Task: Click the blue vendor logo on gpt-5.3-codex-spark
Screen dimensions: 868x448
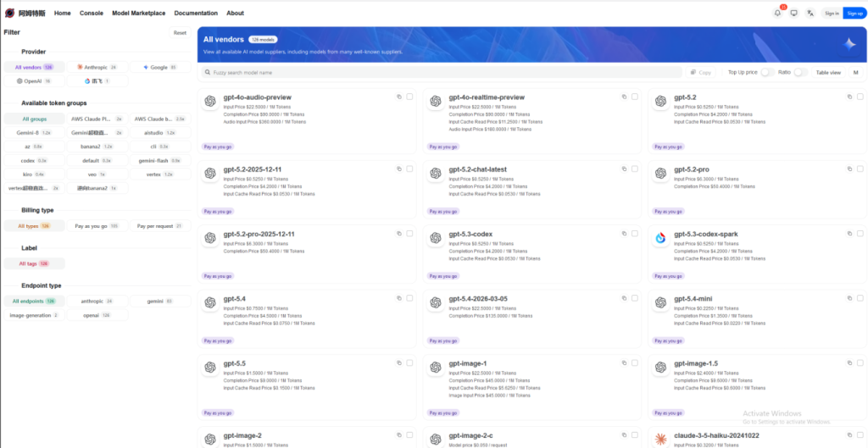Action: click(660, 238)
